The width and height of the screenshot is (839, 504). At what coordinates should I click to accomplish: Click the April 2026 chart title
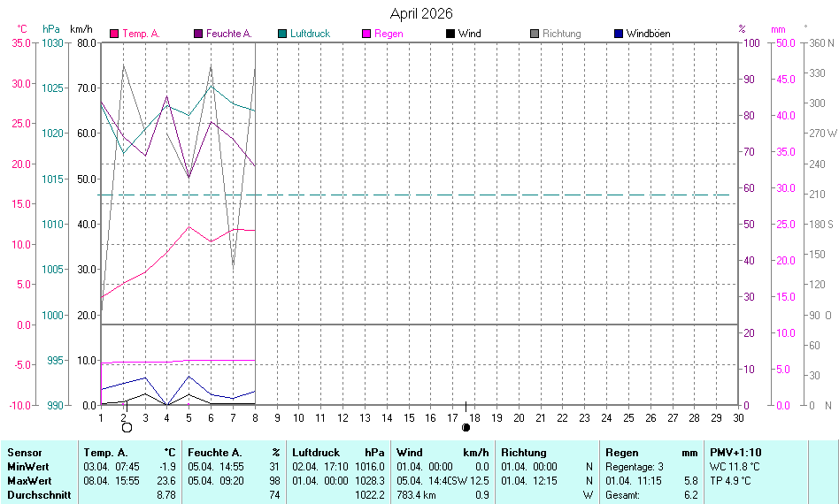coord(421,13)
